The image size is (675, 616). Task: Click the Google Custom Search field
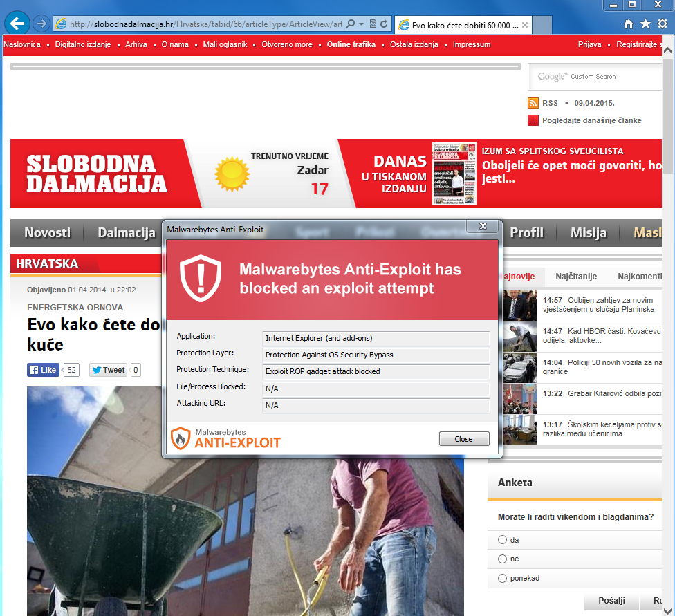click(x=595, y=77)
